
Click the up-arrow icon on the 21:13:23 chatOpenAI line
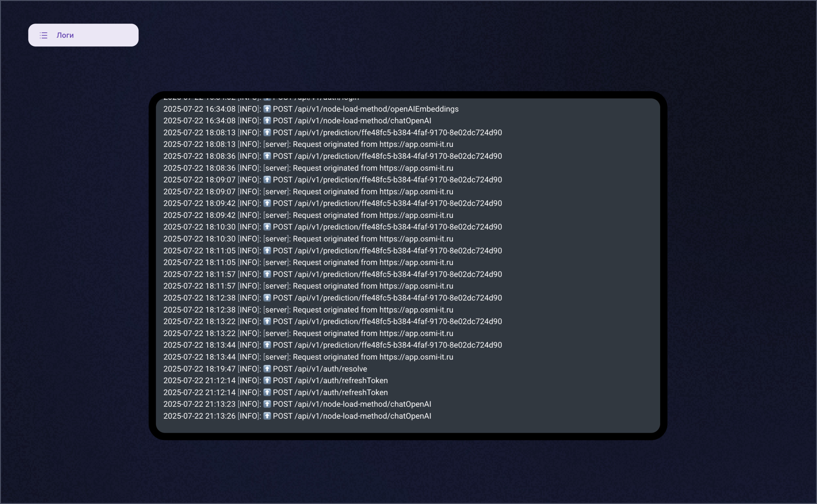point(267,404)
